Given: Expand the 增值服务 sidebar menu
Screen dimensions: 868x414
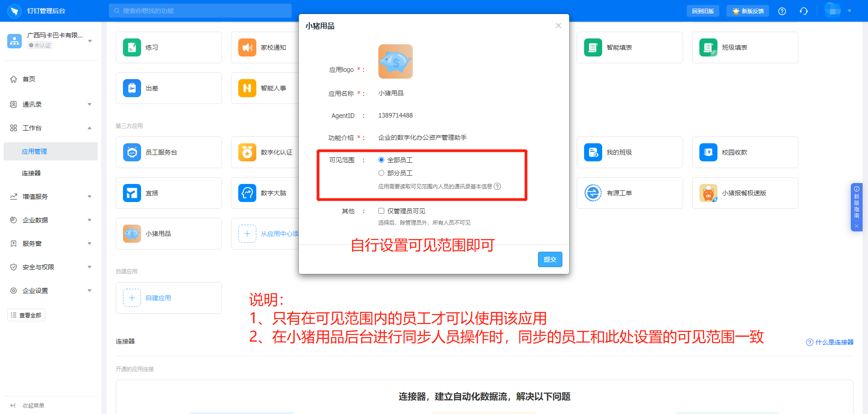Looking at the screenshot, I should click(90, 197).
